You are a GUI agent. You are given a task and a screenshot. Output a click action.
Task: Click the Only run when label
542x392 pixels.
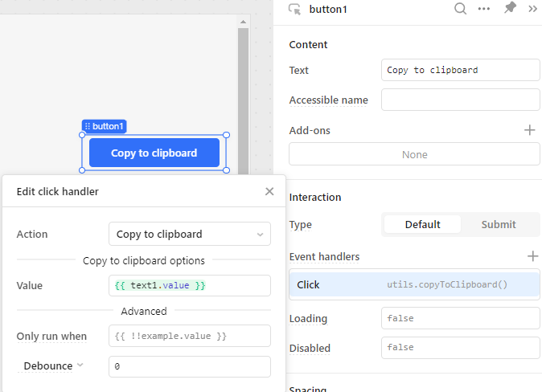(51, 336)
